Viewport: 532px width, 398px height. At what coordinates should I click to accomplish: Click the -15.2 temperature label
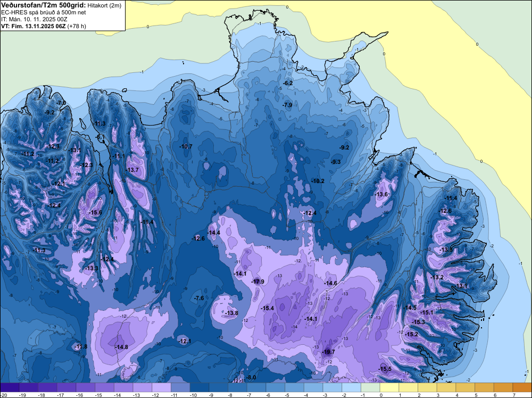pos(412,334)
